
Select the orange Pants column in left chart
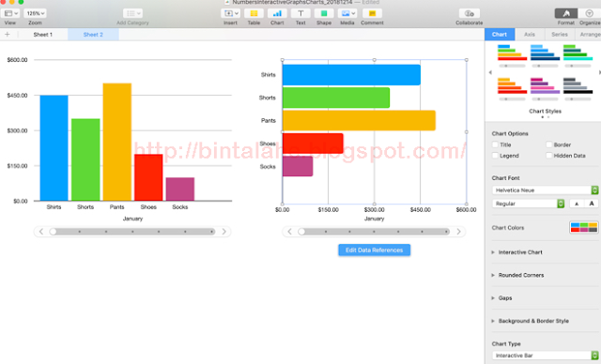pos(117,142)
